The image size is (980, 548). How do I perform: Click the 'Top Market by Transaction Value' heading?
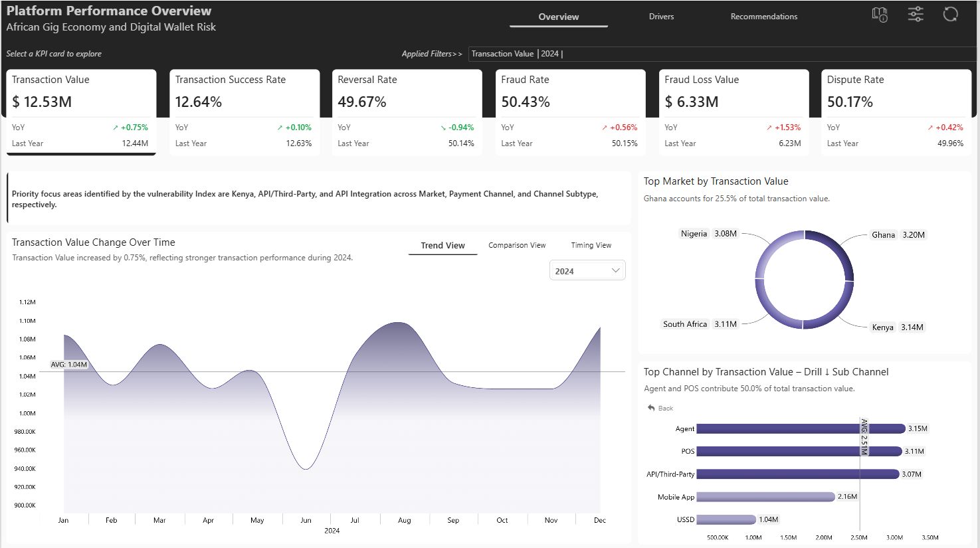click(716, 181)
